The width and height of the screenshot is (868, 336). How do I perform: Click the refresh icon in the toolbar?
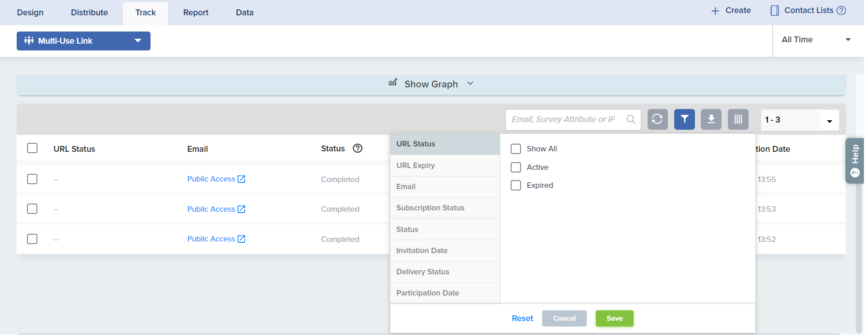pyautogui.click(x=657, y=119)
